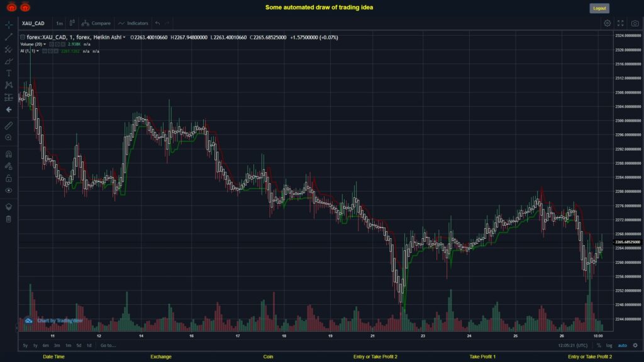Take a chart snapshot with the camera
The height and width of the screenshot is (362, 644).
(635, 23)
